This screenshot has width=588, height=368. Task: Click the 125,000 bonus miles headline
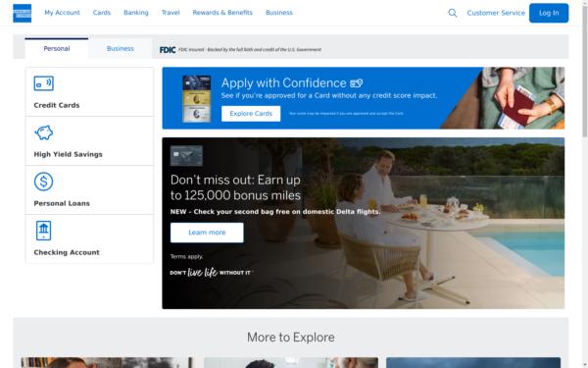[235, 187]
